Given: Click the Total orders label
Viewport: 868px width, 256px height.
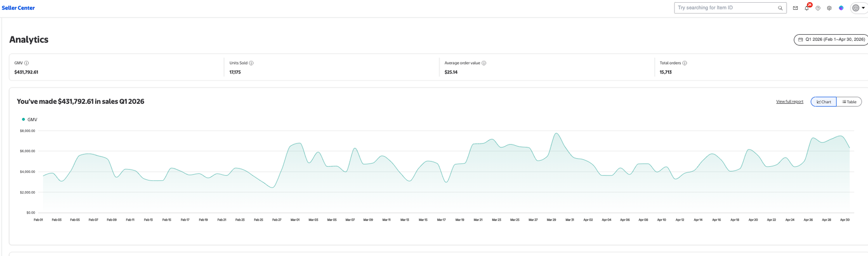Looking at the screenshot, I should (670, 63).
